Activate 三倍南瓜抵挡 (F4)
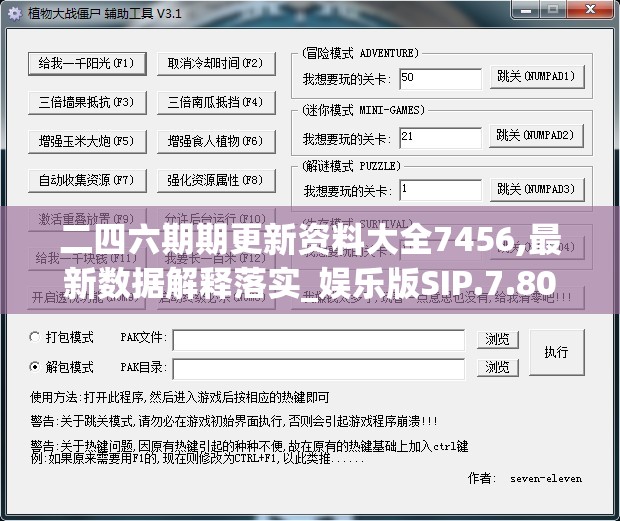The image size is (620, 521). tap(216, 103)
